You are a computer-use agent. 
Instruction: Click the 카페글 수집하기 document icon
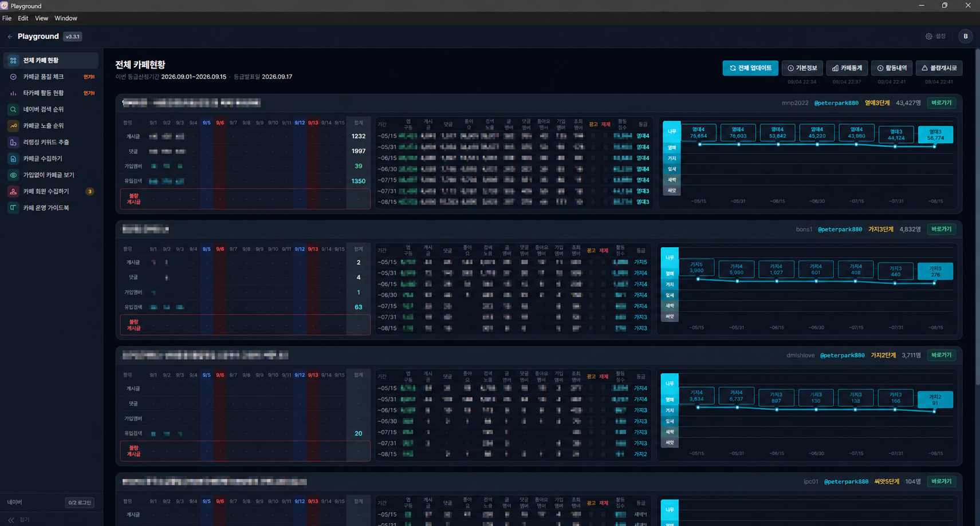(x=13, y=159)
